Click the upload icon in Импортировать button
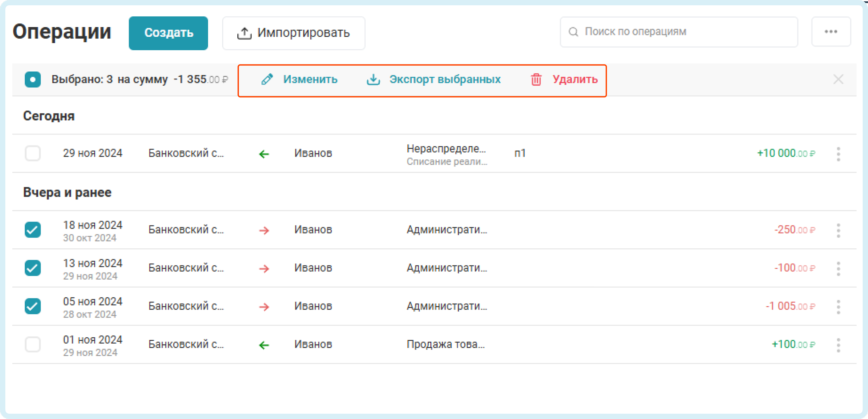 pos(244,33)
